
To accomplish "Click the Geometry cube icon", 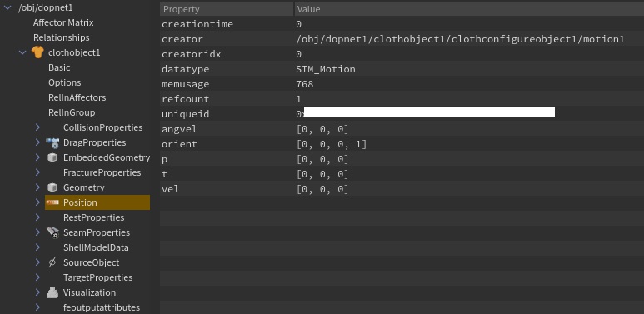I will click(x=52, y=187).
